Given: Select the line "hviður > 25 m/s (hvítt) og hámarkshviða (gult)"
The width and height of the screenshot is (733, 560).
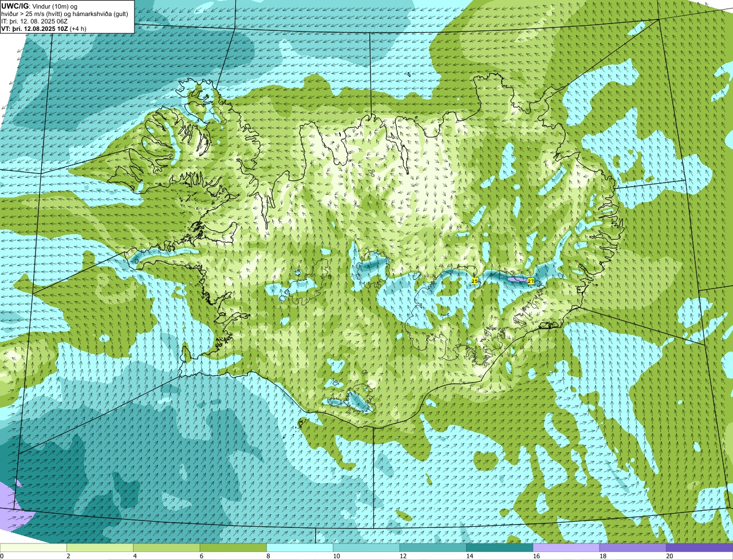Looking at the screenshot, I should [66, 13].
